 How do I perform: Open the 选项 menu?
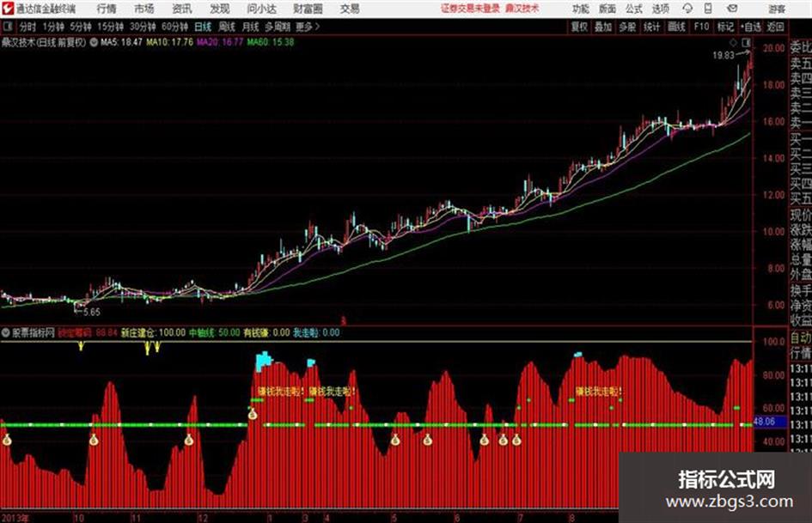(660, 9)
